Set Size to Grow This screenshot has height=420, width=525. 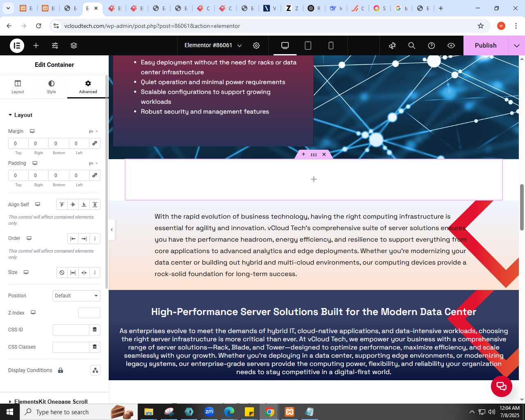(73, 272)
